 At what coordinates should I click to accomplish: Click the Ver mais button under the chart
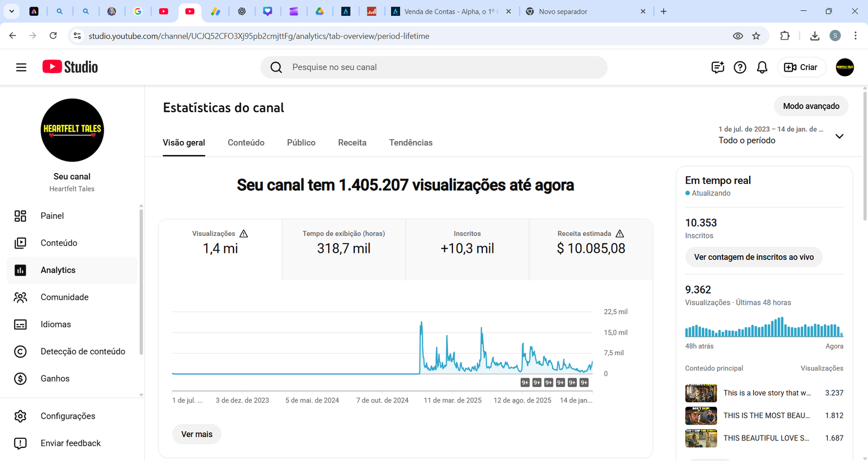(x=197, y=434)
